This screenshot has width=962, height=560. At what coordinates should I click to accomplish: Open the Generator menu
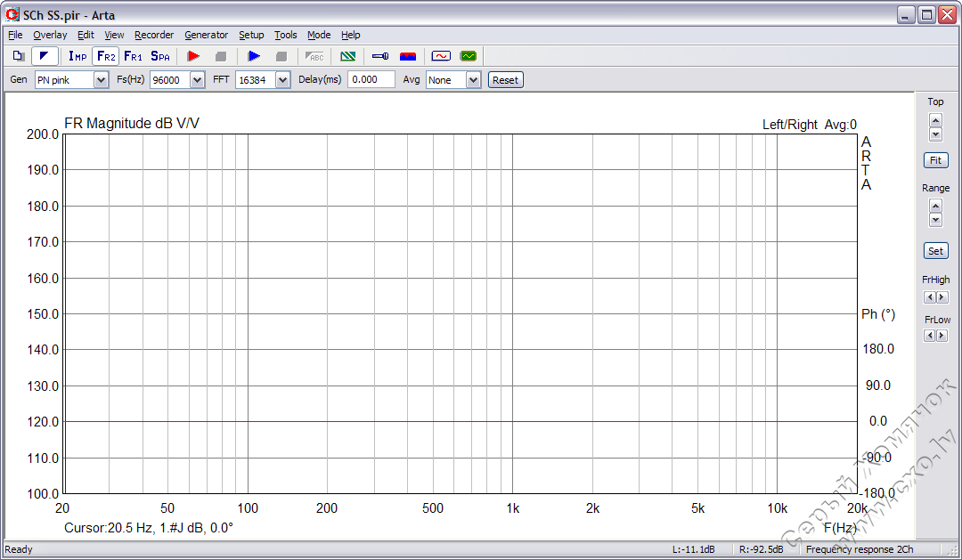(206, 35)
